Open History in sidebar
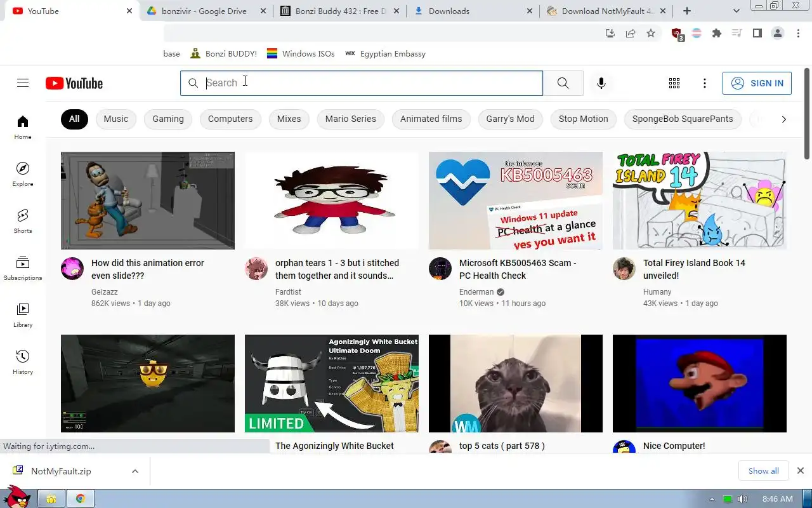The height and width of the screenshot is (508, 812). coord(23,362)
